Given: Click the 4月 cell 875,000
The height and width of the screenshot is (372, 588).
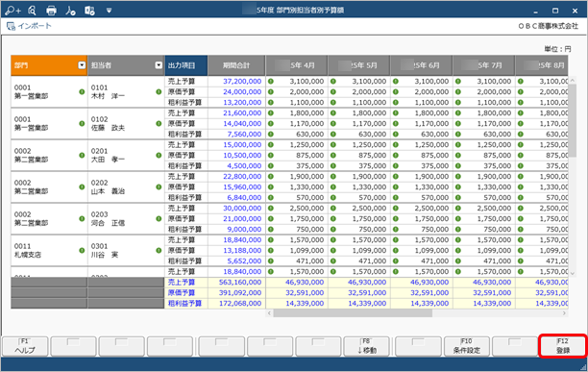Looking at the screenshot, I should click(x=297, y=156).
